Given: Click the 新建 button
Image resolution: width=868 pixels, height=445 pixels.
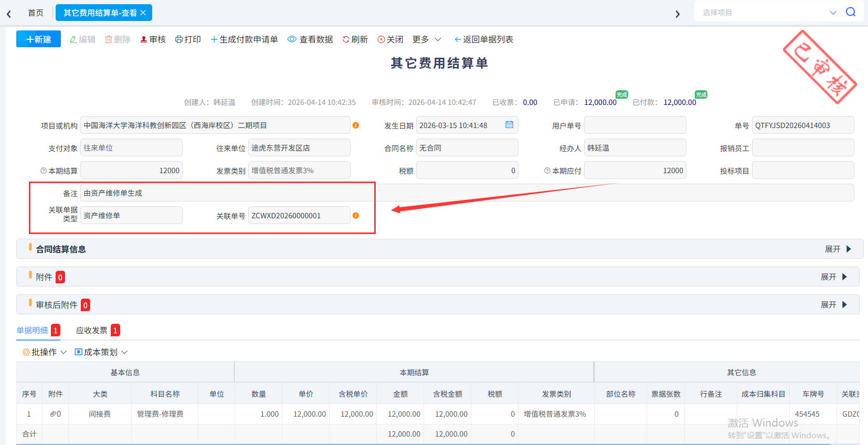Looking at the screenshot, I should [x=38, y=39].
